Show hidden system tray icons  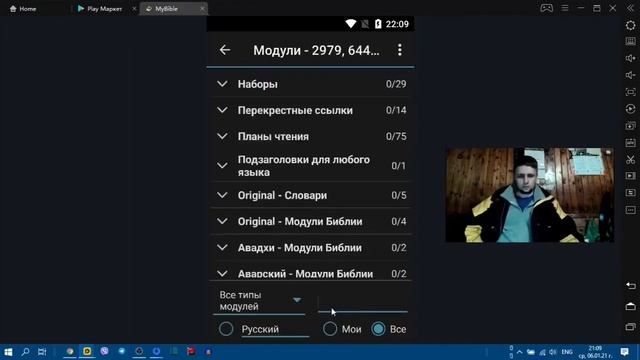[519, 352]
